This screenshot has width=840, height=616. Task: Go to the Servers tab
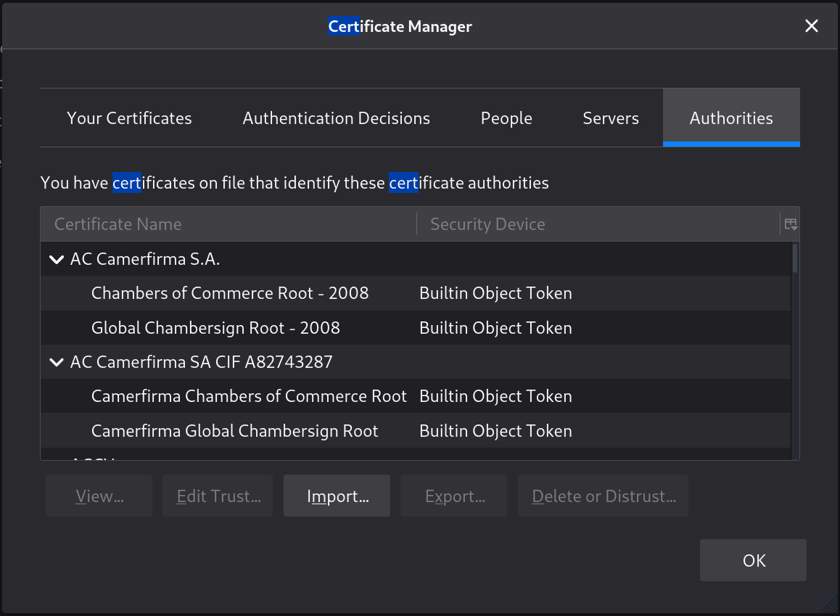tap(611, 118)
